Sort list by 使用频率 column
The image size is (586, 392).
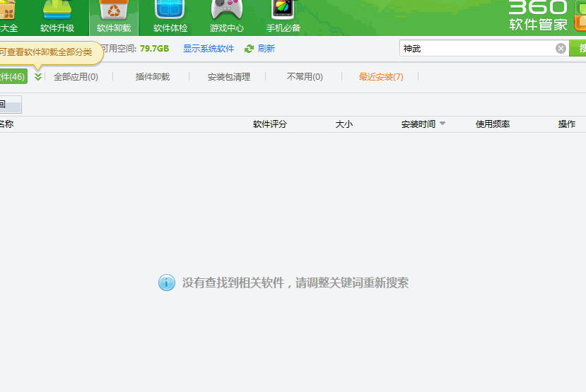pyautogui.click(x=493, y=124)
